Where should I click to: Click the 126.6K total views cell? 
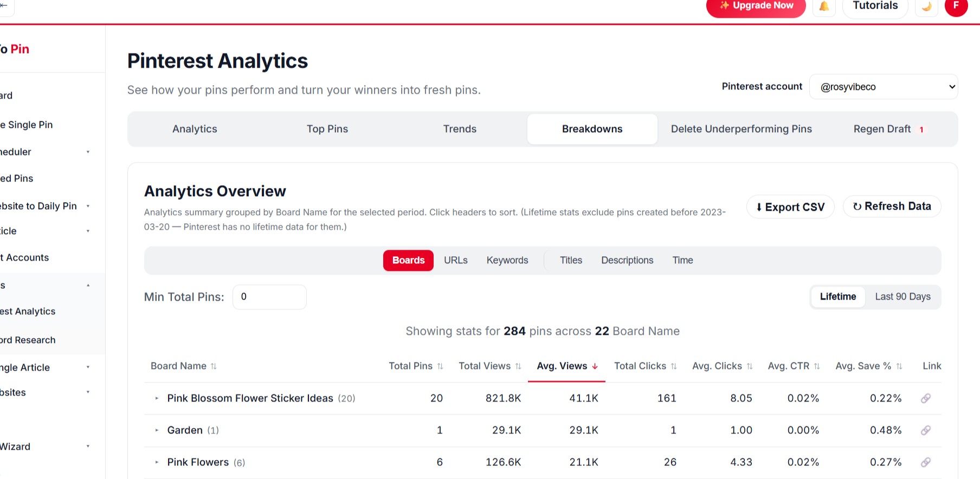pyautogui.click(x=503, y=462)
